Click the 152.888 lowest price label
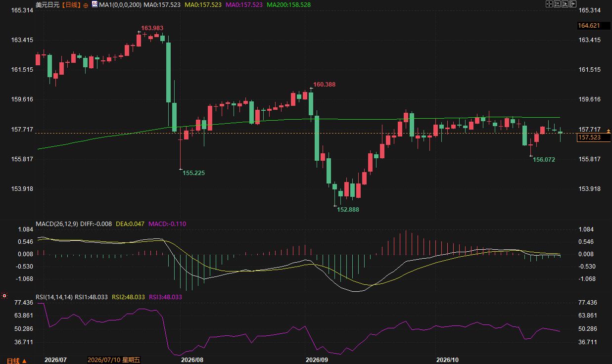This screenshot has height=364, width=612. [x=348, y=210]
